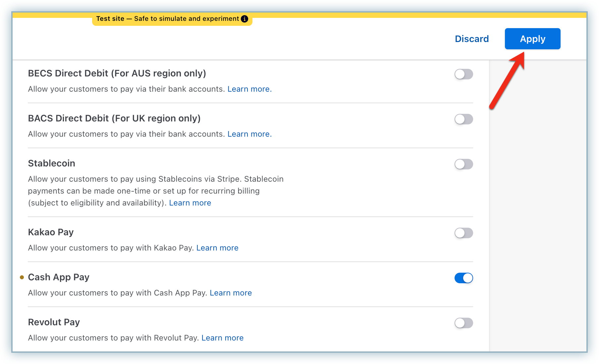Disable the Cash App Pay toggle
The height and width of the screenshot is (364, 599).
[x=463, y=278]
